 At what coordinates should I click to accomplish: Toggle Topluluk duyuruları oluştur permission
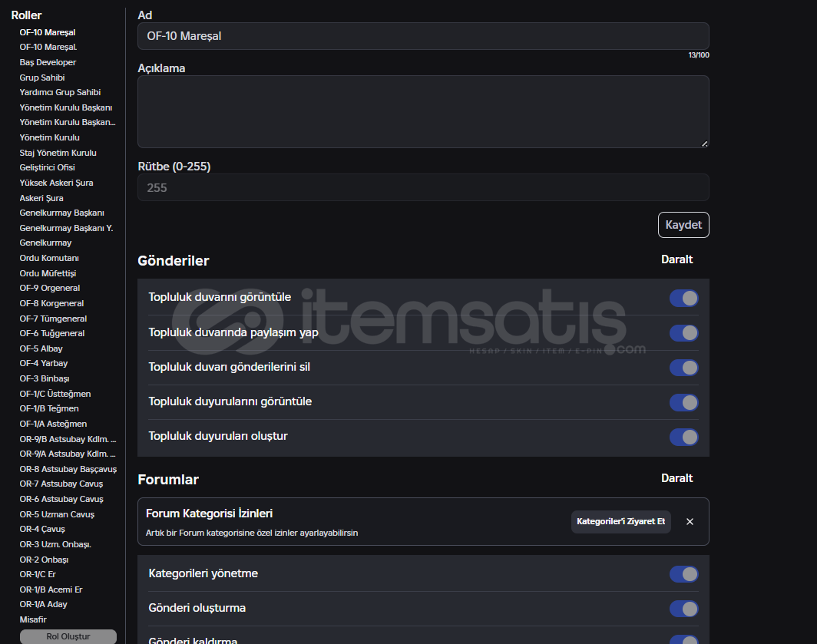[683, 437]
